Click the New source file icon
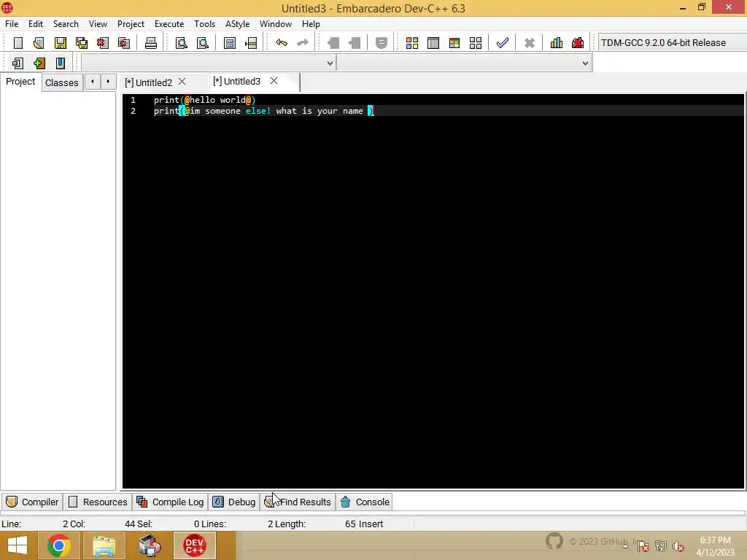The image size is (747, 560). [18, 43]
